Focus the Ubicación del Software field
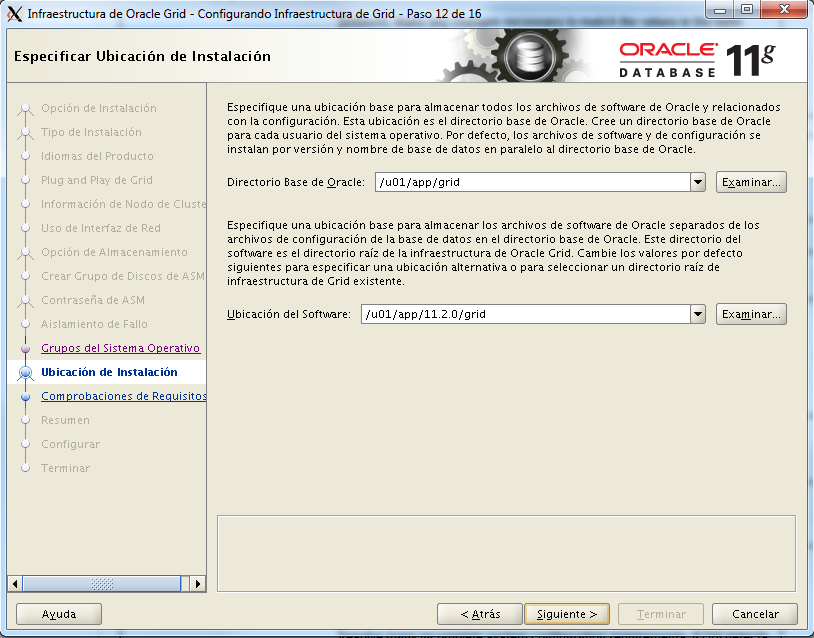 (525, 314)
